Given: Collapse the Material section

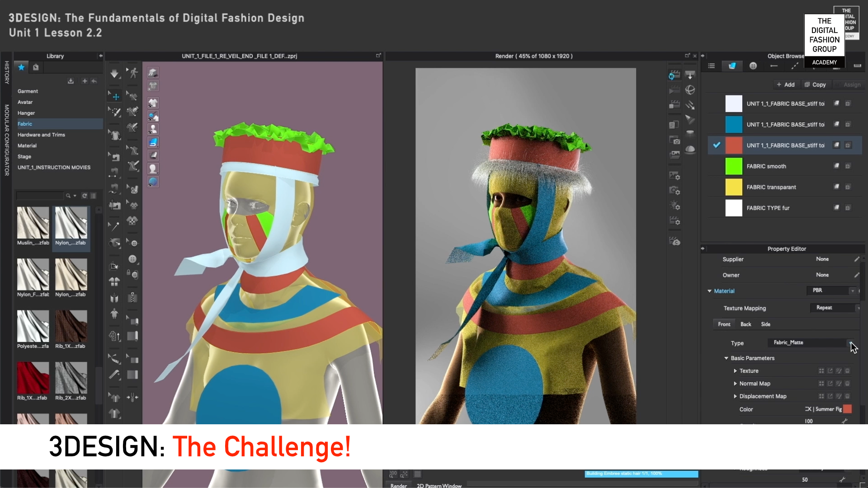Looking at the screenshot, I should 709,291.
